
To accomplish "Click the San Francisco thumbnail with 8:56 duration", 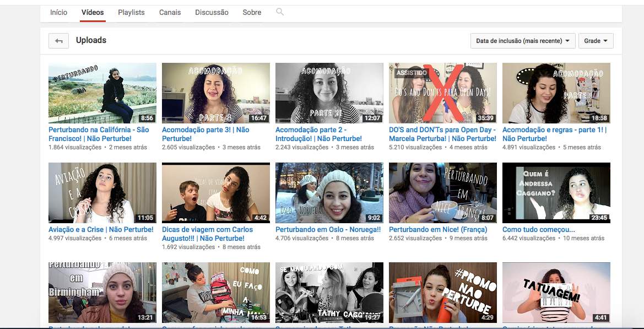I will pyautogui.click(x=102, y=93).
